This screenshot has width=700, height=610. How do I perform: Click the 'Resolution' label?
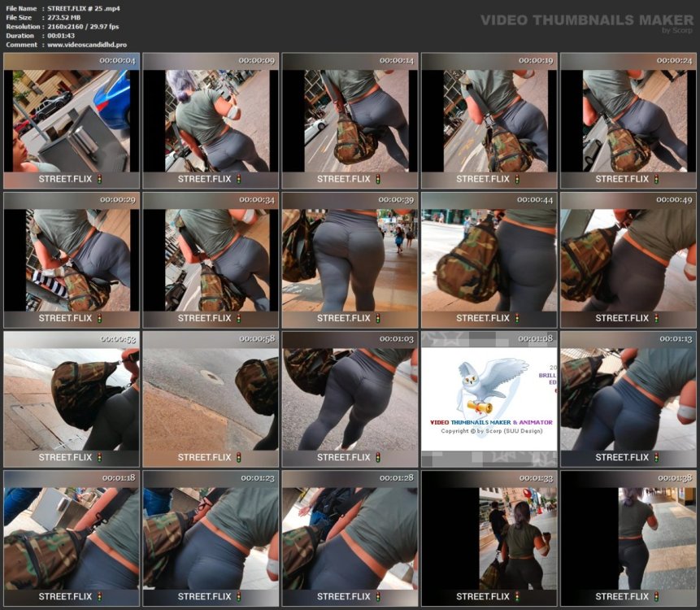[x=22, y=26]
